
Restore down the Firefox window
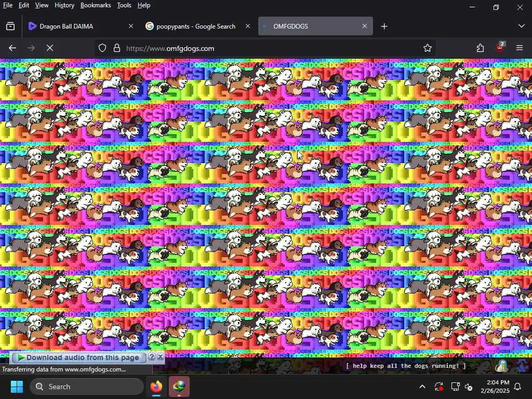(x=496, y=7)
